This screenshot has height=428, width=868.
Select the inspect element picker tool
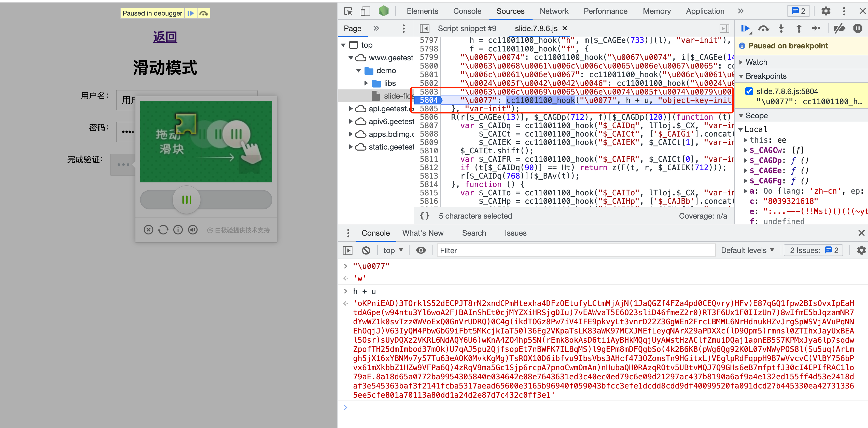coord(348,11)
